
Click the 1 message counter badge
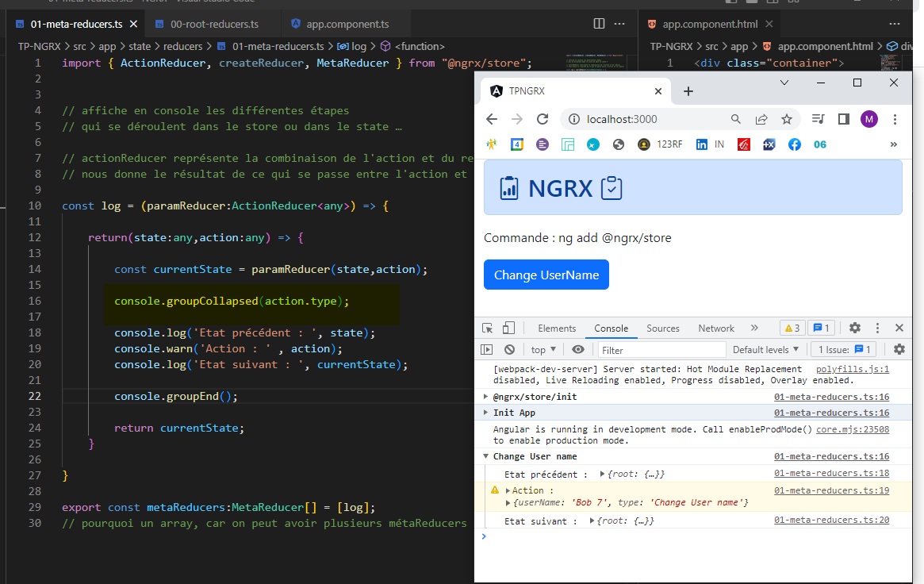[822, 328]
